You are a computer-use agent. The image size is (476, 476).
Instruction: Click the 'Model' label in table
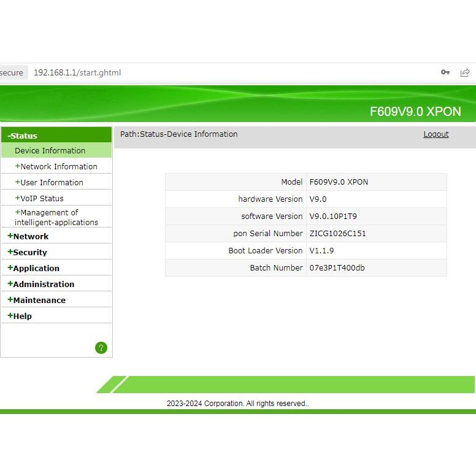pos(292,182)
